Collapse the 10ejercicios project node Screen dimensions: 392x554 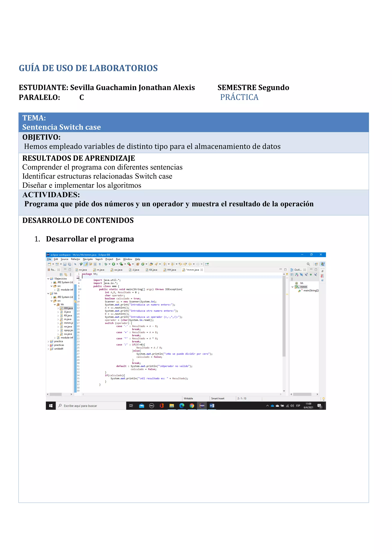click(48, 279)
